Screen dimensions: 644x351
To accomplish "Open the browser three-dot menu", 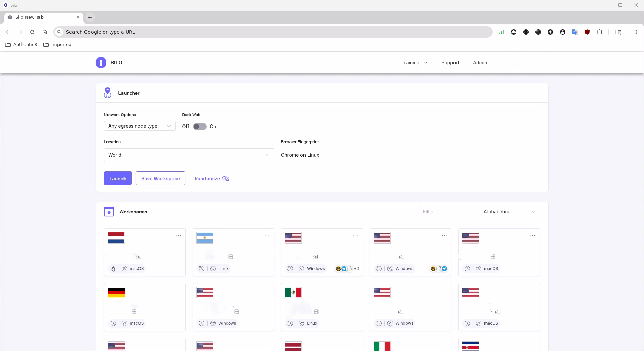I will pos(636,32).
